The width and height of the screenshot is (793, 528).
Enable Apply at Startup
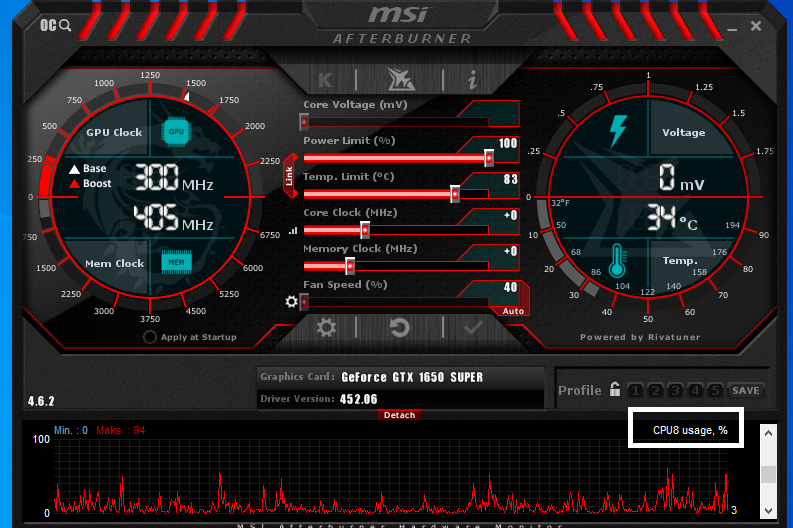tap(150, 337)
